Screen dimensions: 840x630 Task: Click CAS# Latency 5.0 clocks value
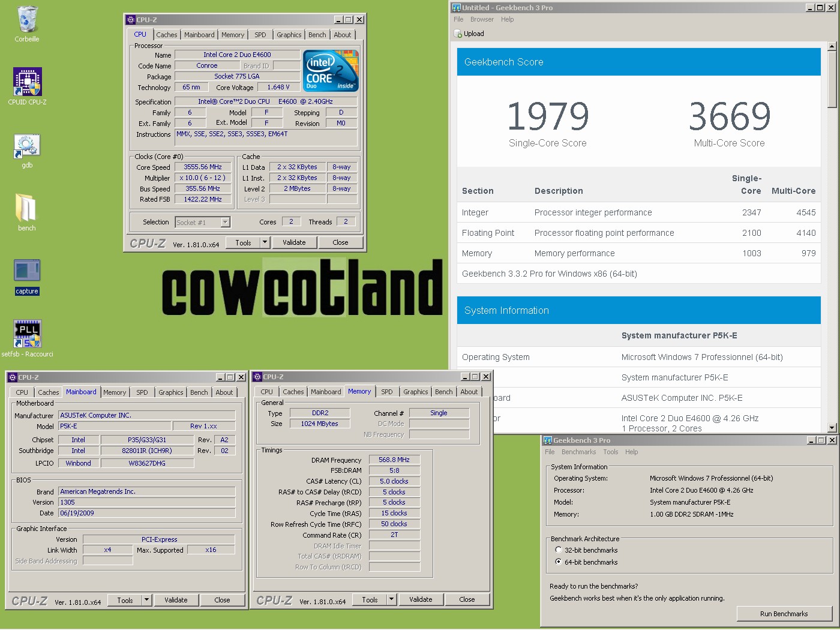[394, 481]
